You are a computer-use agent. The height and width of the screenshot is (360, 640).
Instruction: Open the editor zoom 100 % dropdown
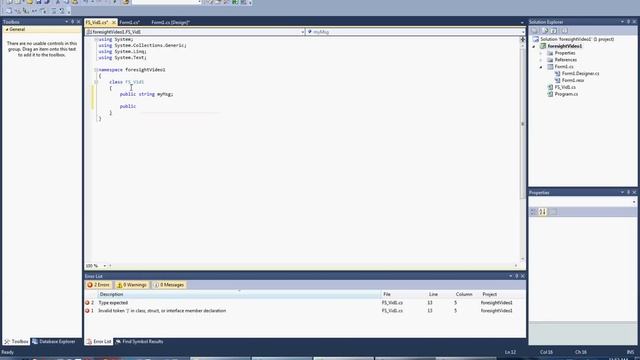tap(105, 266)
